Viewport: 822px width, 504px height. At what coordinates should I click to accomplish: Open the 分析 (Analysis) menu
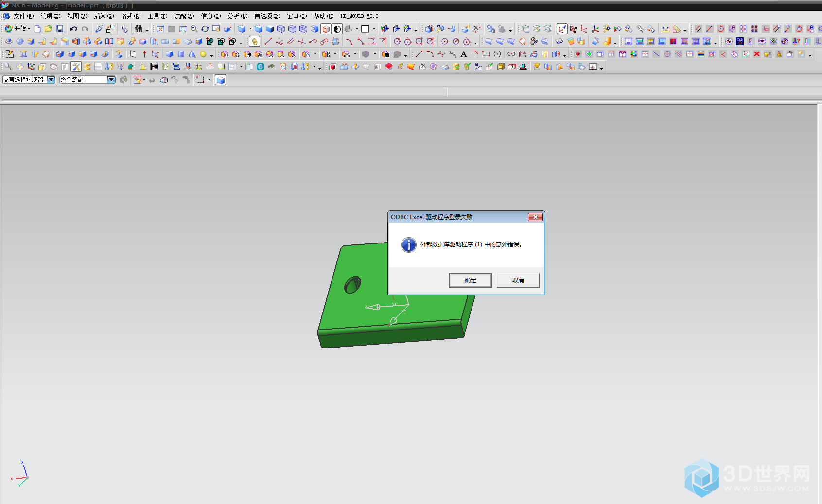237,16
